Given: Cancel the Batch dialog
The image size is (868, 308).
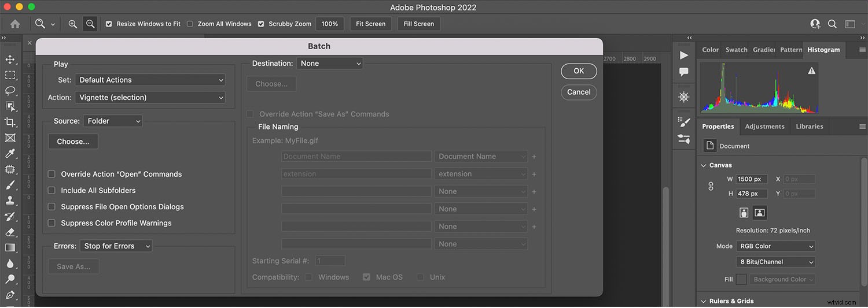Looking at the screenshot, I should tap(579, 92).
